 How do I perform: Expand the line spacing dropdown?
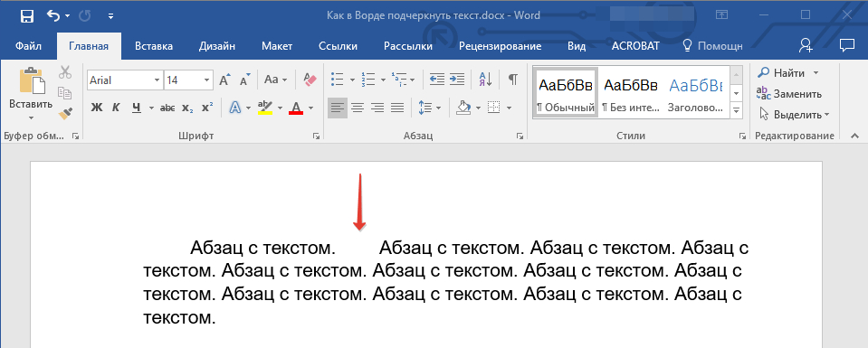coord(438,108)
